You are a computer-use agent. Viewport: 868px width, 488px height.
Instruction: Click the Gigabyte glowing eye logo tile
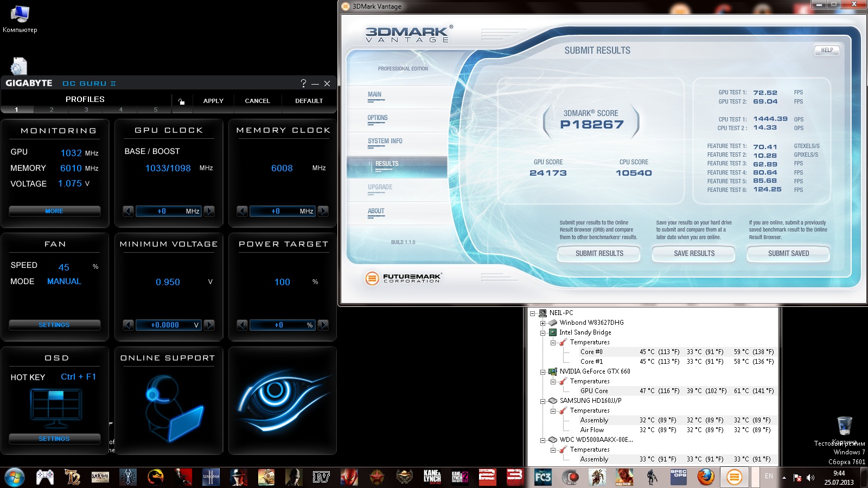(283, 401)
